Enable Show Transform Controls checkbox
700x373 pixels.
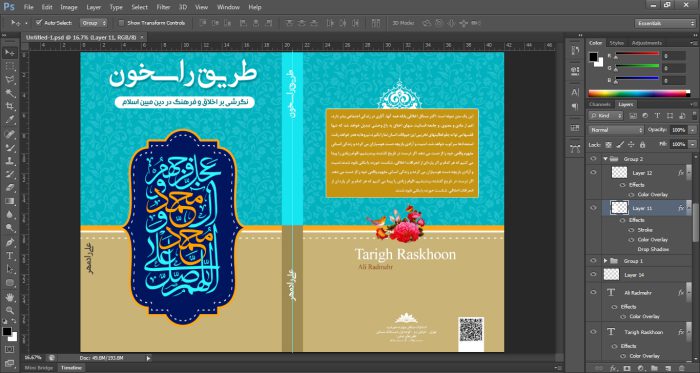click(121, 23)
